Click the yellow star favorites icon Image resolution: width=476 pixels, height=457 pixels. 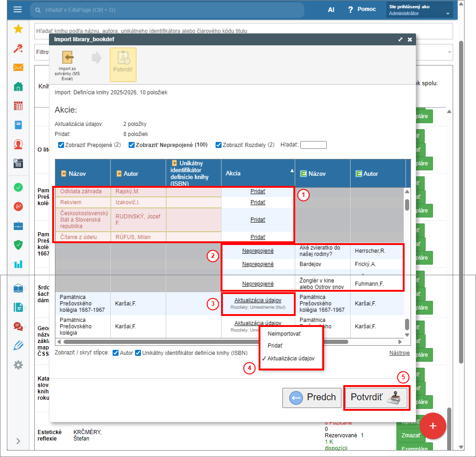pyautogui.click(x=18, y=29)
